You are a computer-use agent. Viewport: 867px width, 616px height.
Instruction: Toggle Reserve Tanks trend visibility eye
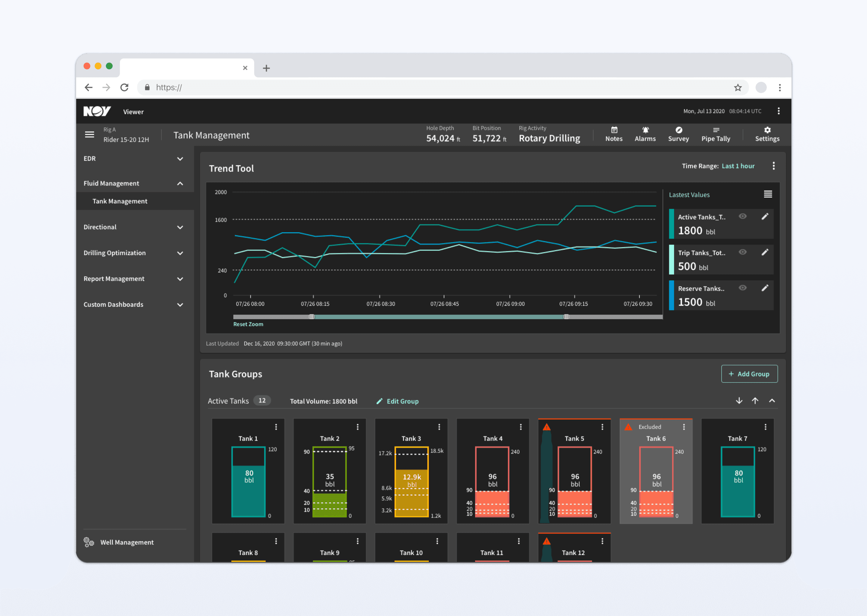coord(742,288)
